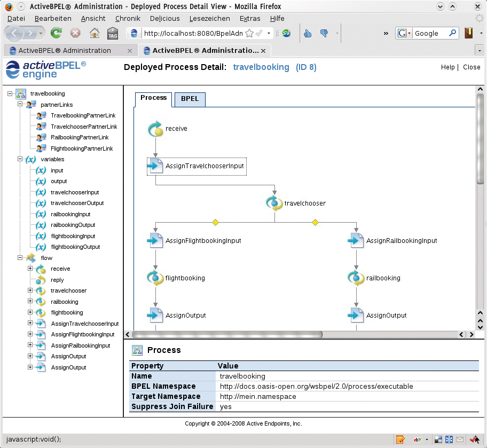The width and height of the screenshot is (487, 448).
Task: Click the variables (x) icon in tree
Action: (31, 159)
